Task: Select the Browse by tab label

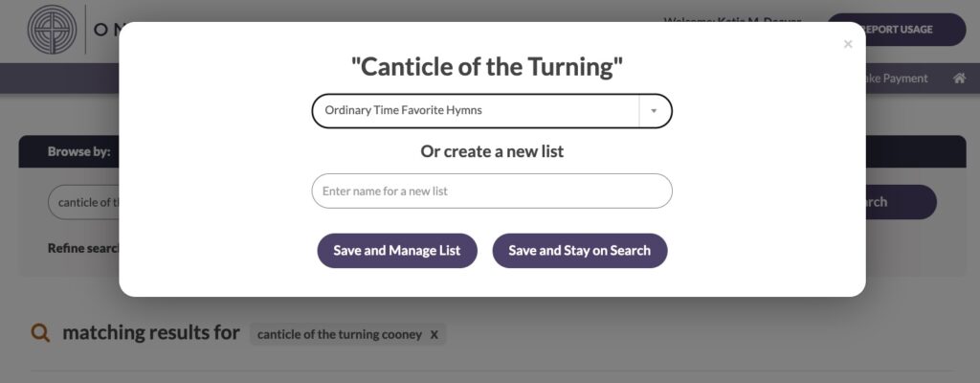Action: click(78, 151)
